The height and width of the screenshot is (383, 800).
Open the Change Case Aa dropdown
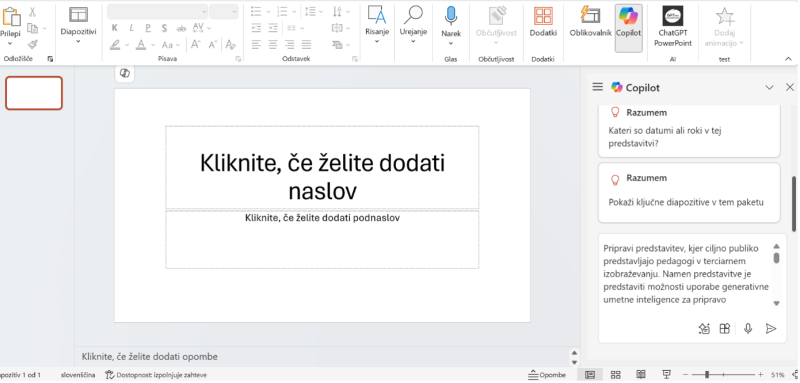(170, 45)
